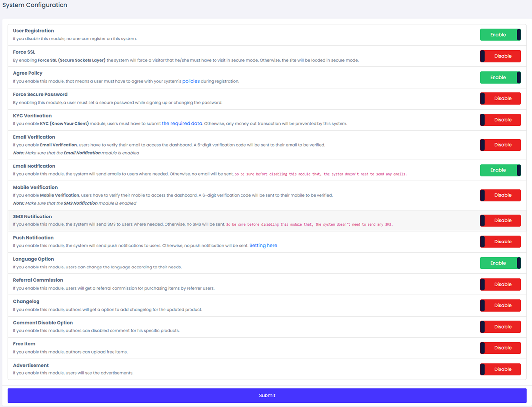Click the Mobile Verification title
Viewport: 532px width, 407px height.
pyautogui.click(x=35, y=187)
